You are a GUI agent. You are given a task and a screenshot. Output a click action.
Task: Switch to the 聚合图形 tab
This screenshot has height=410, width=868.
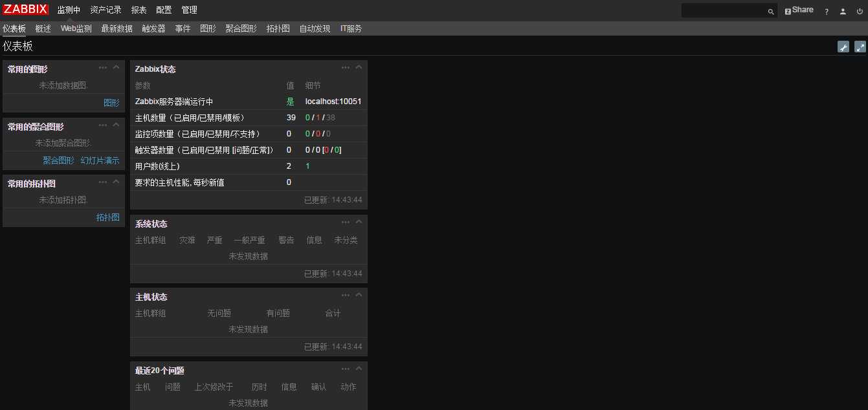point(241,28)
